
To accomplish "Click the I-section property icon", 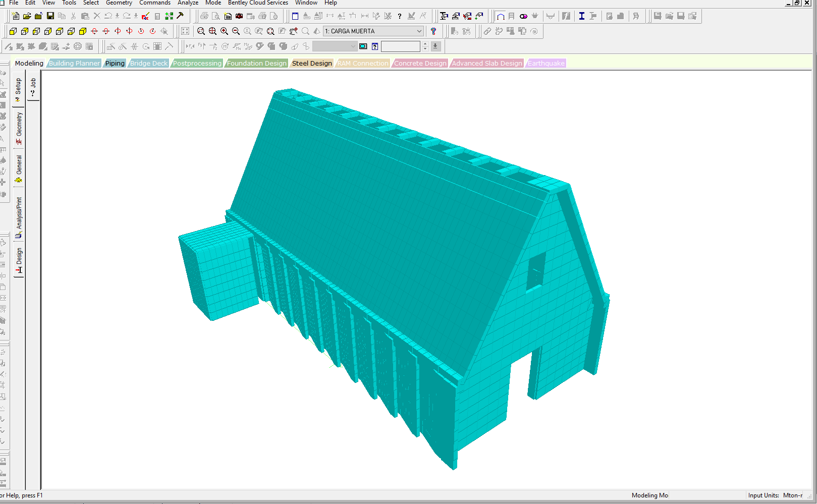I will tap(582, 16).
